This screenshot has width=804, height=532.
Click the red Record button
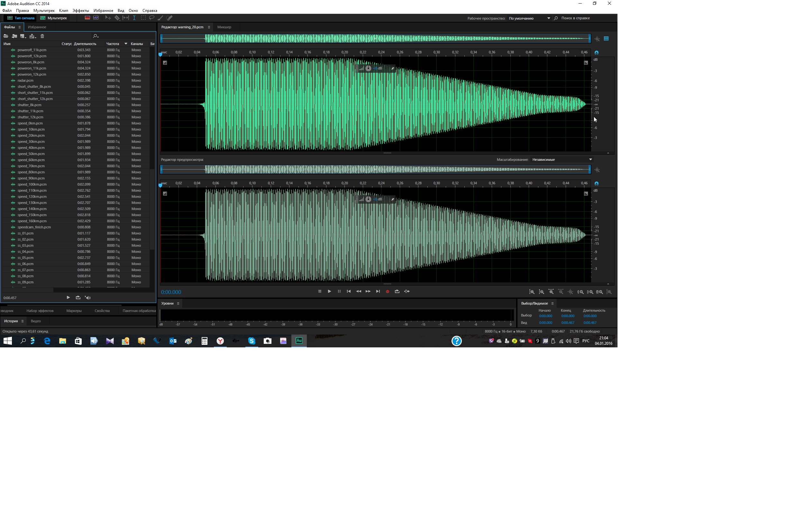click(x=388, y=291)
